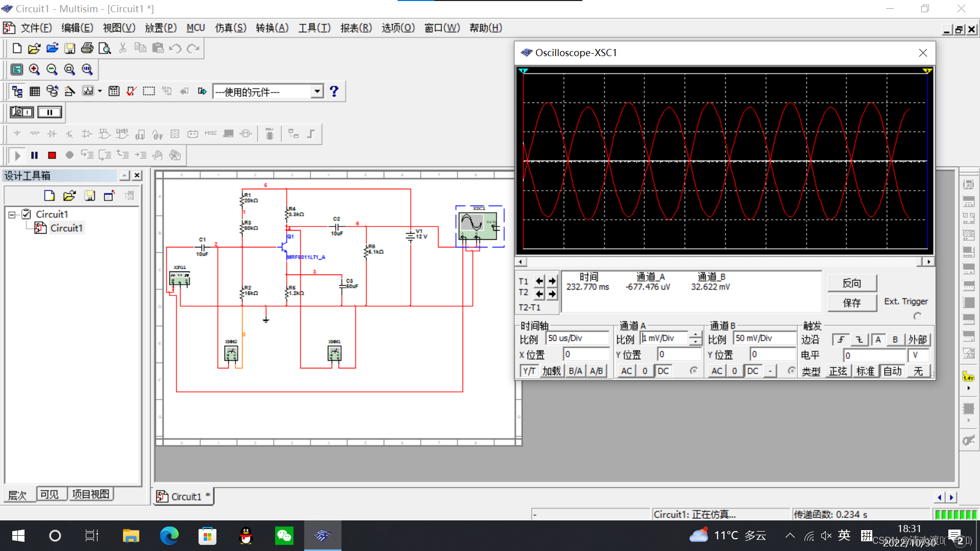Open WeChat from the taskbar
This screenshot has height=551, width=980.
pyautogui.click(x=284, y=536)
